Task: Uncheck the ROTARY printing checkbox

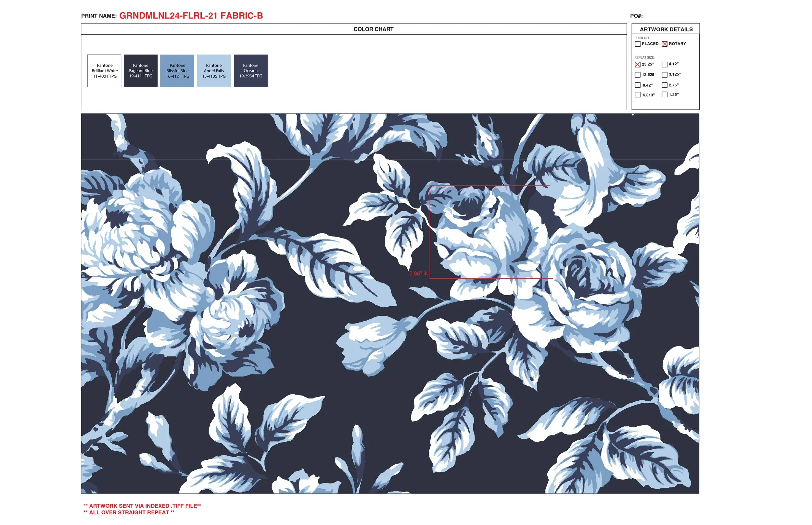Action: pos(664,44)
